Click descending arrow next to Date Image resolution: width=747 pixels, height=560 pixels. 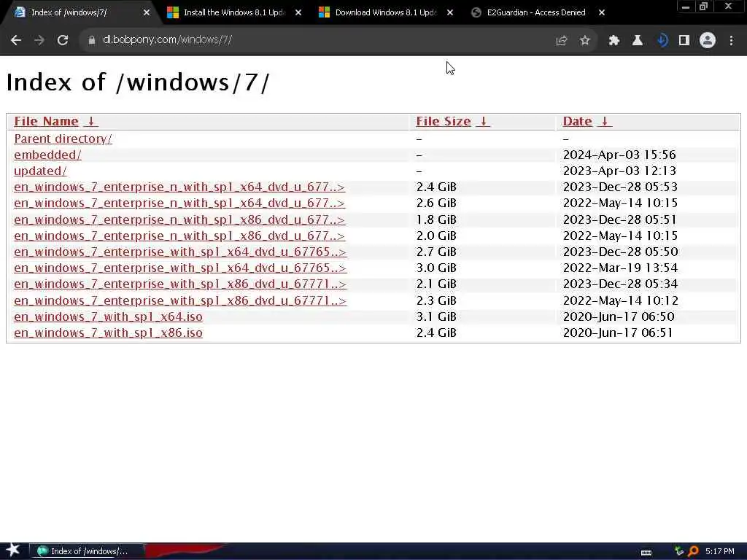click(x=605, y=122)
